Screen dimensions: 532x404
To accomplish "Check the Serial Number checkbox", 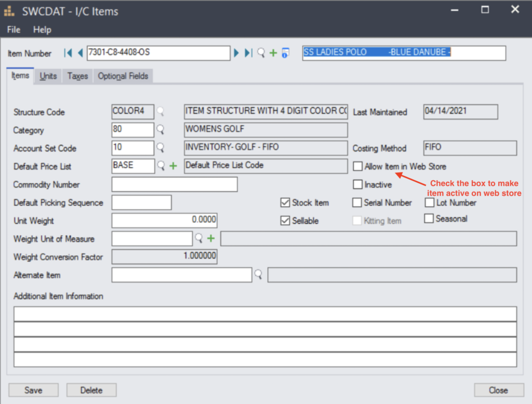I will pyautogui.click(x=357, y=203).
